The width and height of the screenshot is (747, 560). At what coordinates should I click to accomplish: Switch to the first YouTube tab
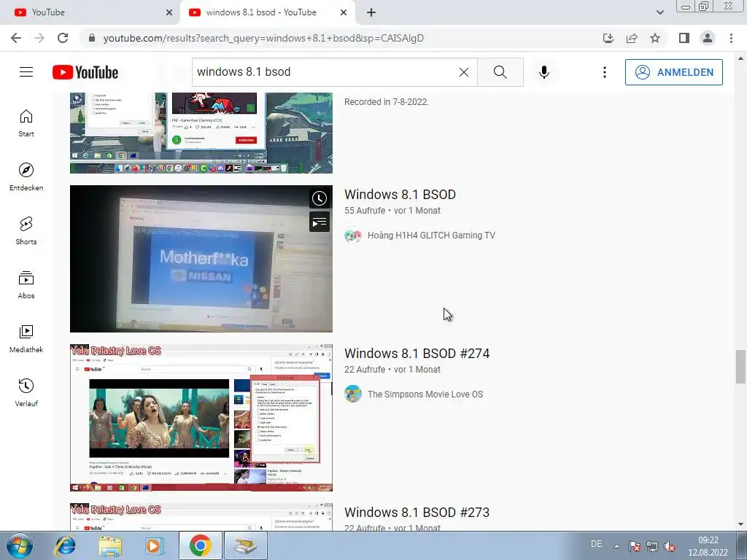click(90, 12)
